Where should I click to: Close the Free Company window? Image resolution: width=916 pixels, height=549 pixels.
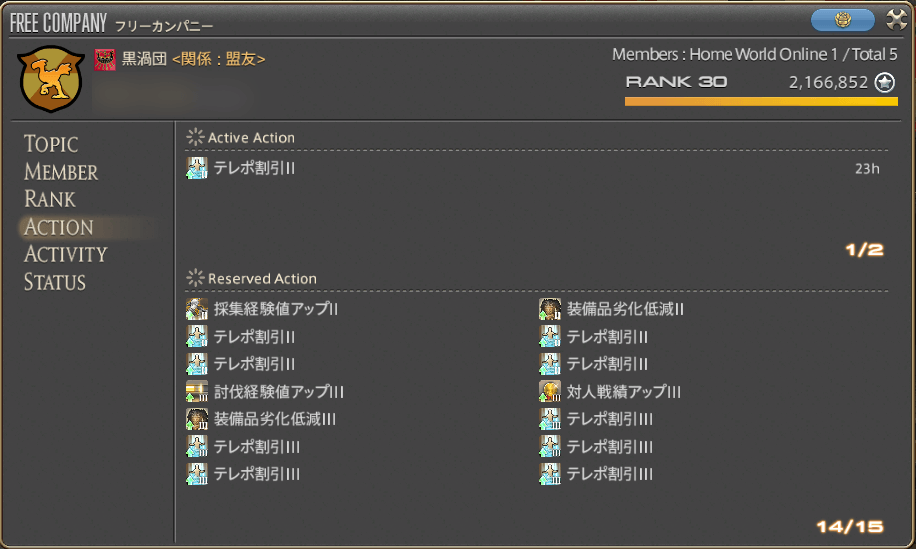[896, 19]
